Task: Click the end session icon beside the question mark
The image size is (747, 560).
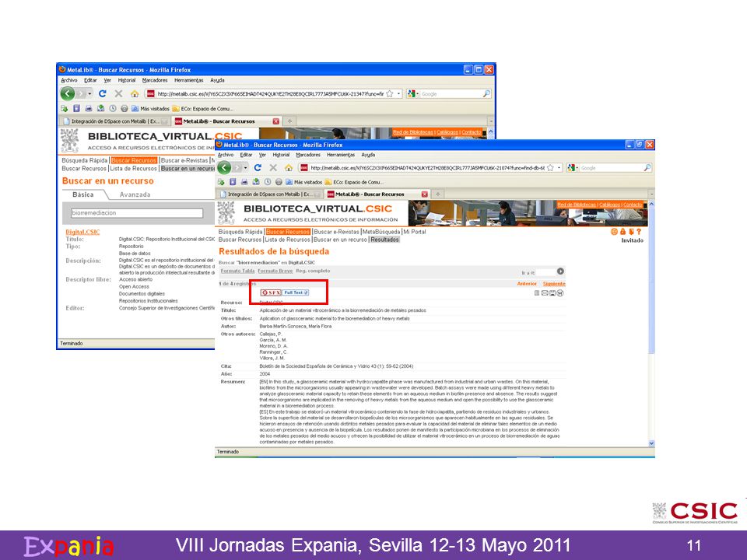Action: (x=631, y=232)
